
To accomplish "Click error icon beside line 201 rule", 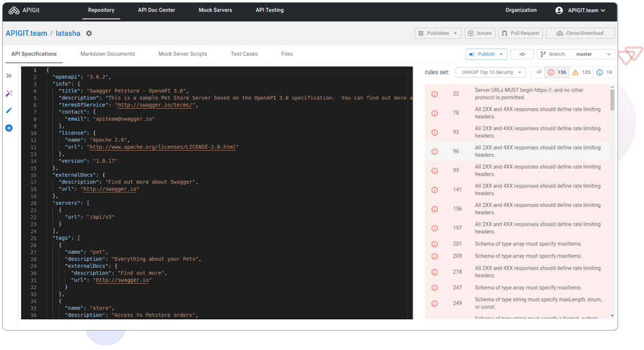I will pyautogui.click(x=435, y=244).
